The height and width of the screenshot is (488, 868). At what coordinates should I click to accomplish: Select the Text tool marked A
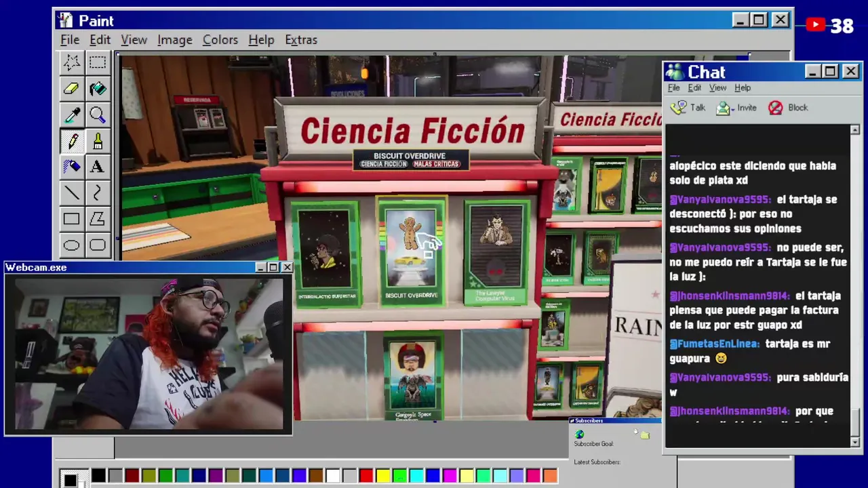[97, 166]
